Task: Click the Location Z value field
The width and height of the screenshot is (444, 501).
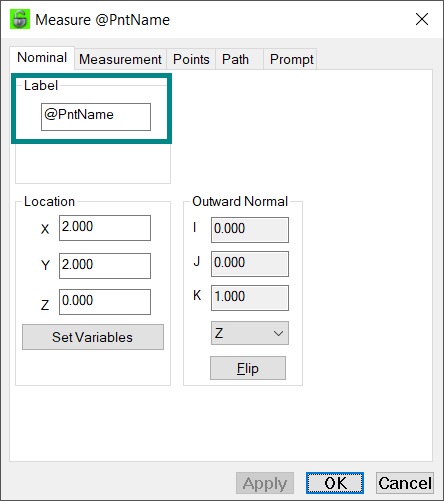Action: pyautogui.click(x=105, y=302)
